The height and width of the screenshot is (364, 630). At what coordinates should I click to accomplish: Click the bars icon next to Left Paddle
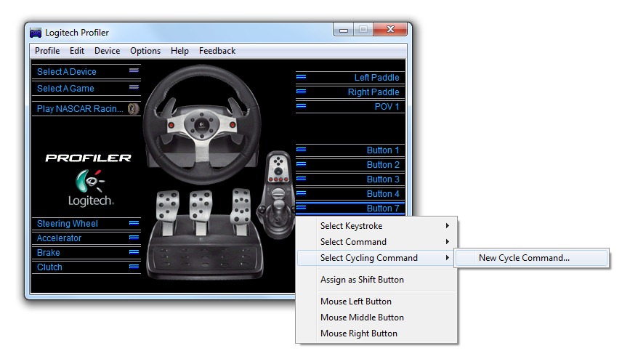point(301,77)
